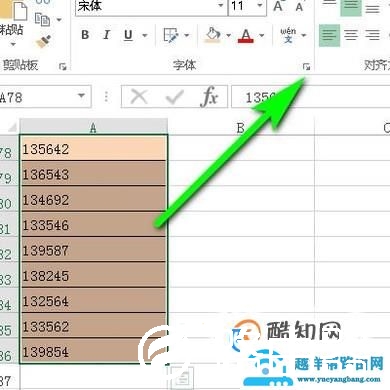This screenshot has width=390, height=390.
Task: Open the borders dropdown arrow
Action: click(x=187, y=35)
